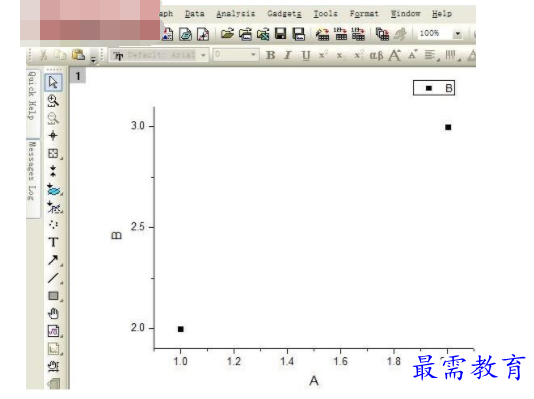
Task: Choose the Mask Points tool
Action: 54,207
